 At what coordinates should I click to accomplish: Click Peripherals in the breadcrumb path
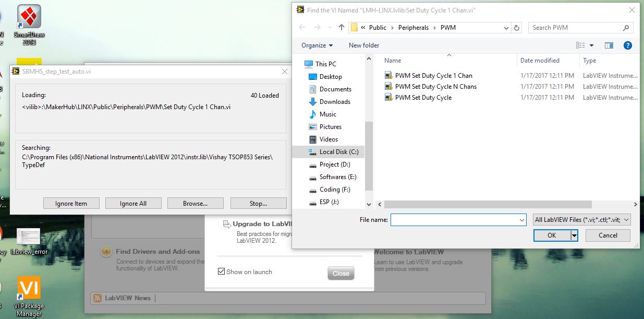414,28
